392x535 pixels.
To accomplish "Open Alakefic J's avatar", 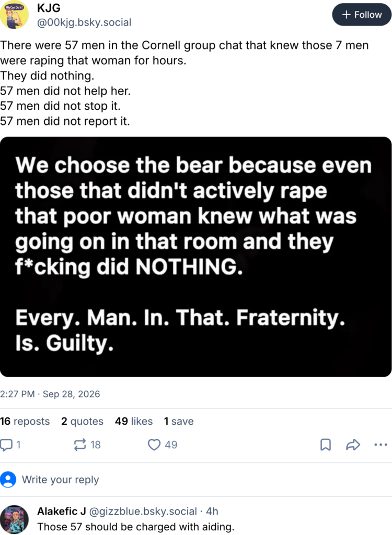I will [14, 519].
